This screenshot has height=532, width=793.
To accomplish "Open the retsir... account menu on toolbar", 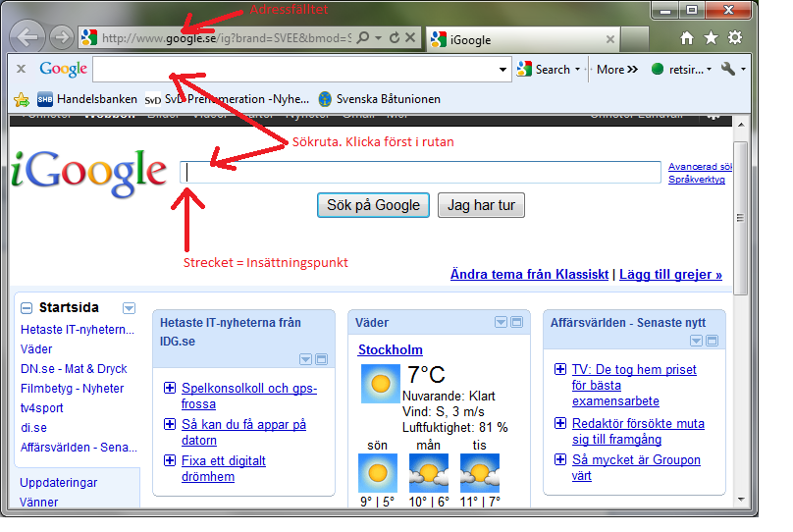I will pos(682,70).
